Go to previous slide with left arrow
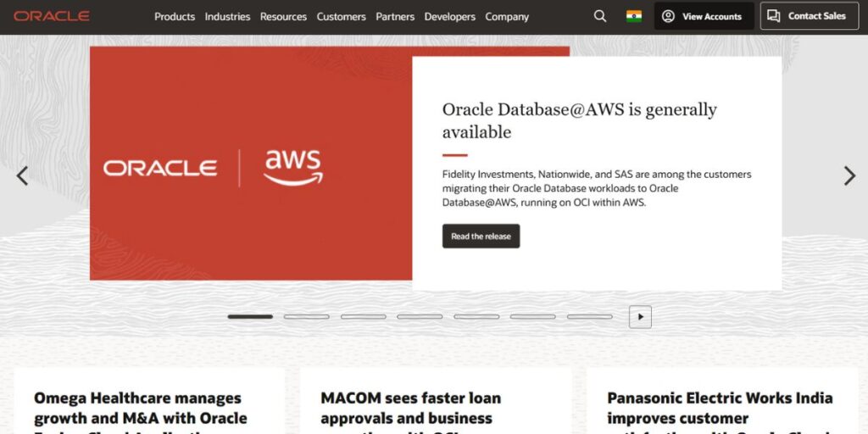 coord(22,175)
